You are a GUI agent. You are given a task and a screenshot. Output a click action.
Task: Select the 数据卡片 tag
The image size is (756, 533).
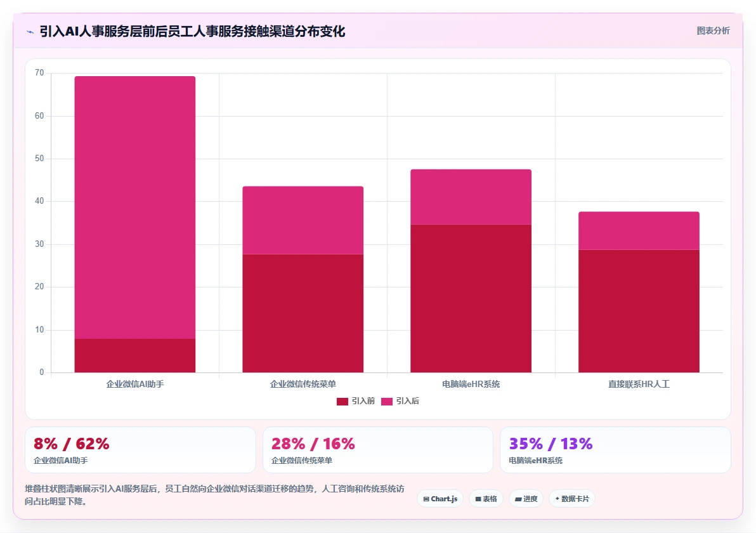point(572,499)
